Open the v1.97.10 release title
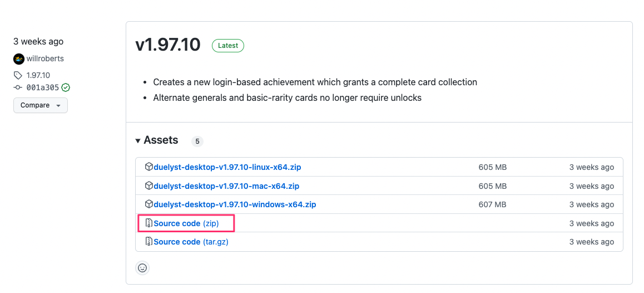The width and height of the screenshot is (644, 293). (x=167, y=45)
